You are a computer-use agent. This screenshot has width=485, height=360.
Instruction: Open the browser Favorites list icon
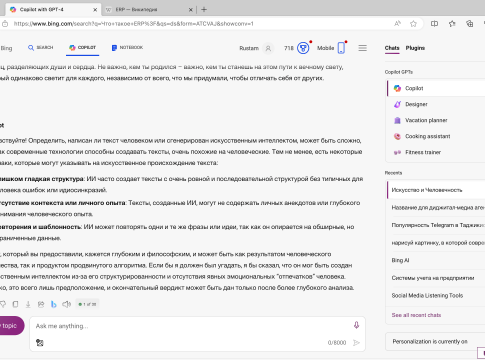pyautogui.click(x=452, y=24)
